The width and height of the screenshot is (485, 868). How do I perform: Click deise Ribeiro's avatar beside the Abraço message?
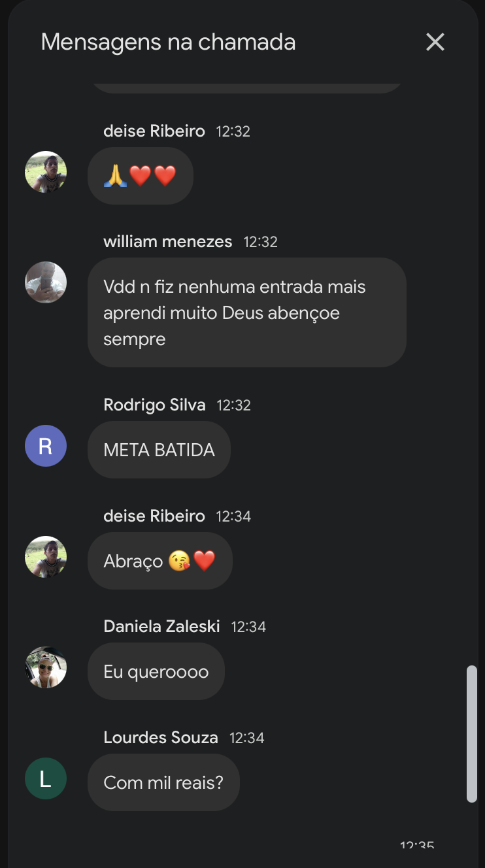(46, 557)
